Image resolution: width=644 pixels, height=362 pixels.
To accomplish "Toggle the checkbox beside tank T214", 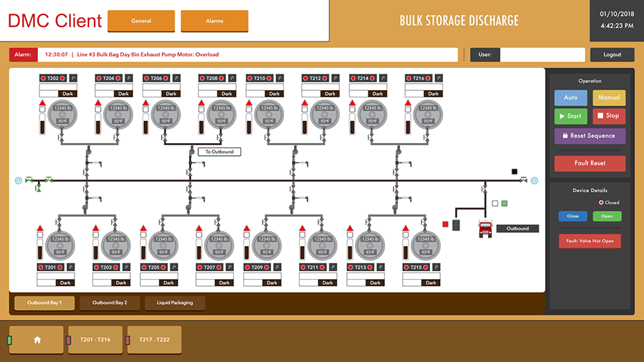I will [352, 109].
